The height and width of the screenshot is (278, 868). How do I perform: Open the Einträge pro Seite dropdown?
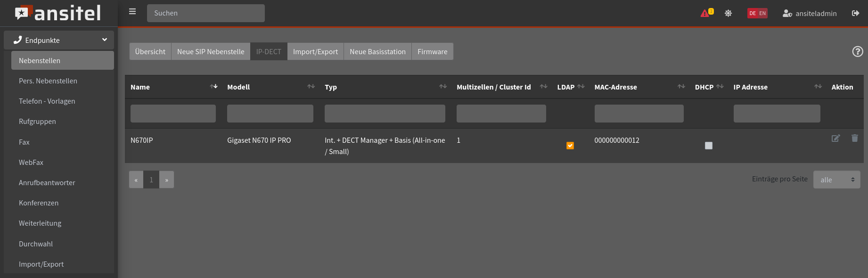point(836,180)
